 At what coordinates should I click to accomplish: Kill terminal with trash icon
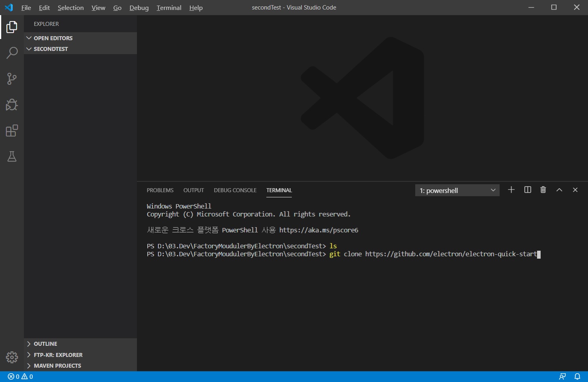pyautogui.click(x=543, y=190)
